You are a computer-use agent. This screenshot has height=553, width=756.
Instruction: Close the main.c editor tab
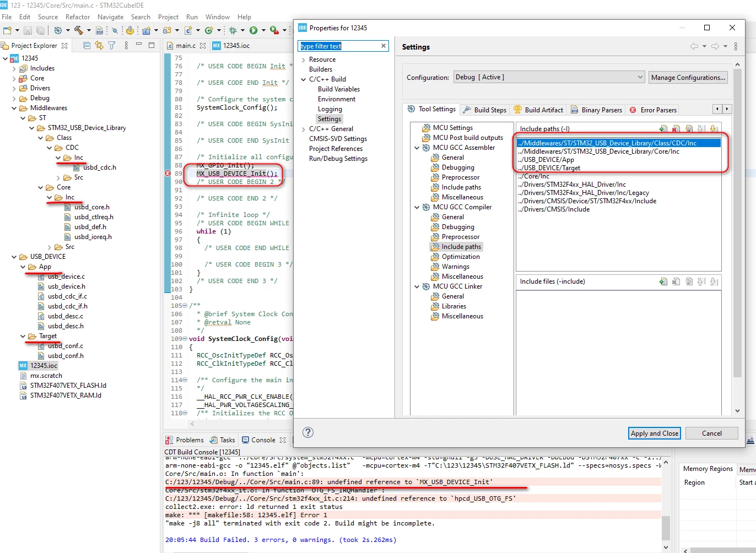(203, 46)
